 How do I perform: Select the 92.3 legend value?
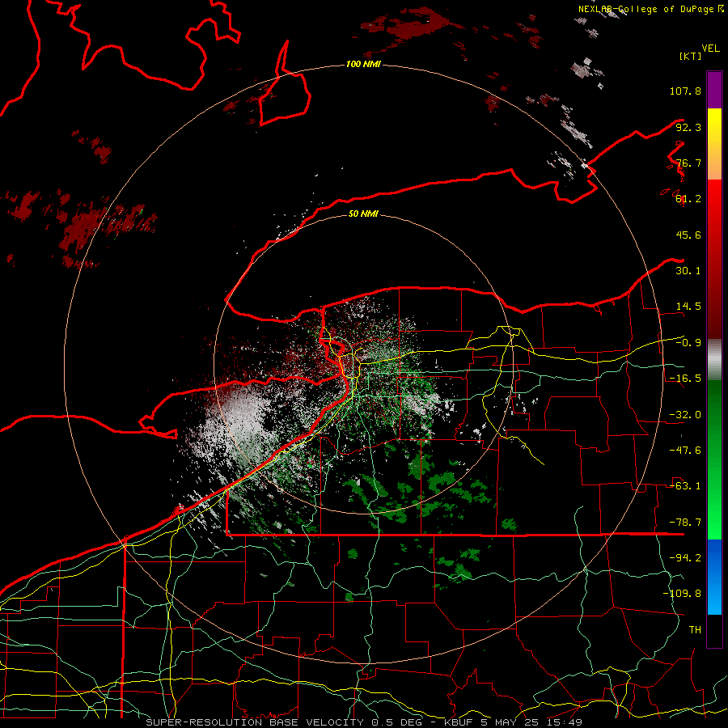tap(688, 127)
